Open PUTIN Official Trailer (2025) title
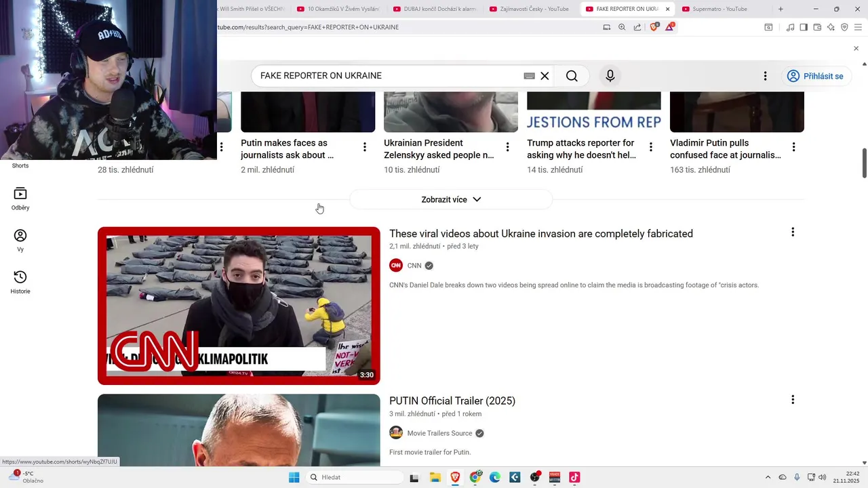Viewport: 868px width, 488px height. coord(452,401)
